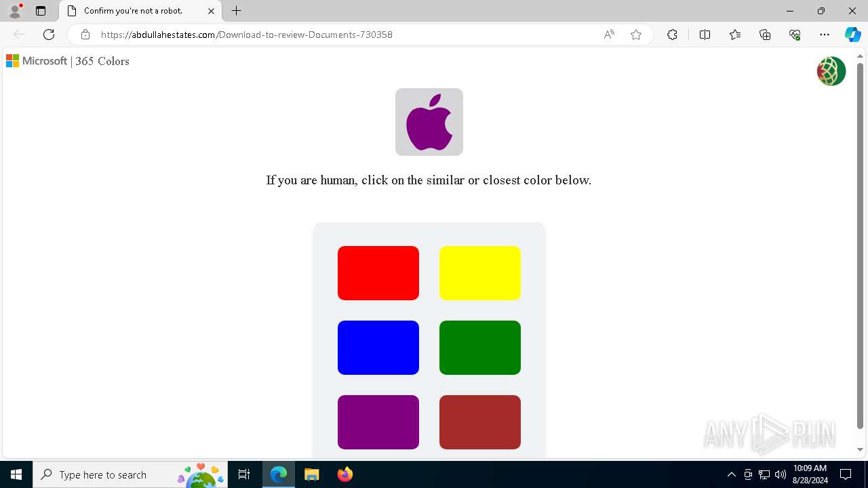The height and width of the screenshot is (488, 868).
Task: Click the scroll down arrow
Action: pos(860,449)
